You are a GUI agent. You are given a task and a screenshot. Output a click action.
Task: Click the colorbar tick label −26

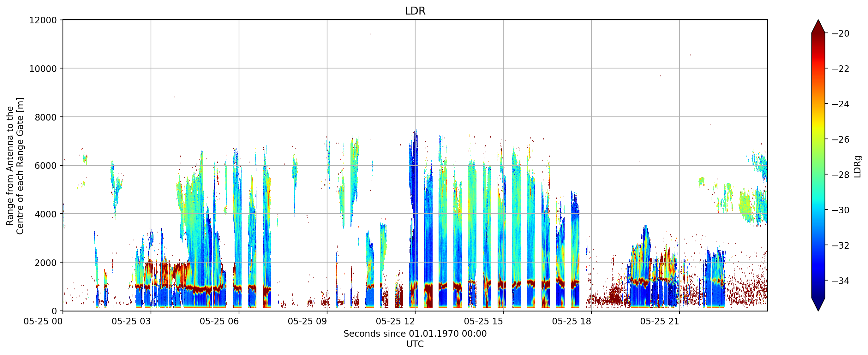840,139
